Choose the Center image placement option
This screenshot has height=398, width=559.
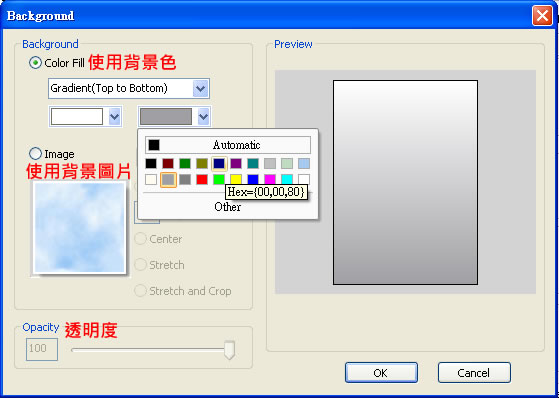pos(140,239)
